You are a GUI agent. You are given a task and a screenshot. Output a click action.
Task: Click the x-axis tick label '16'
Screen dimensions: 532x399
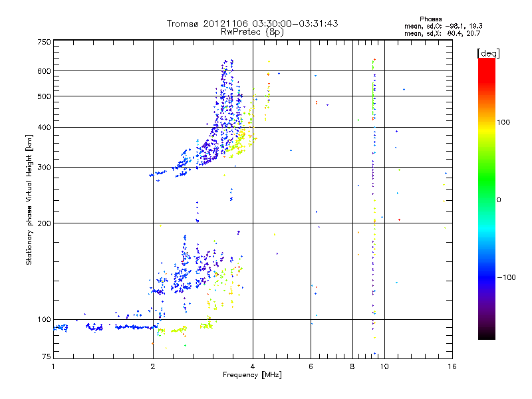tap(452, 366)
